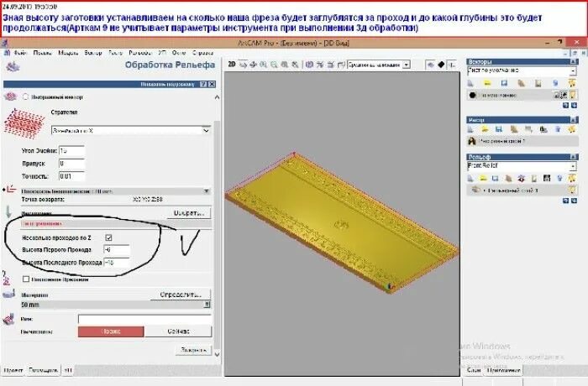Click the black diamond icon in 3D toolbar
The width and height of the screenshot is (588, 386).
pyautogui.click(x=441, y=65)
